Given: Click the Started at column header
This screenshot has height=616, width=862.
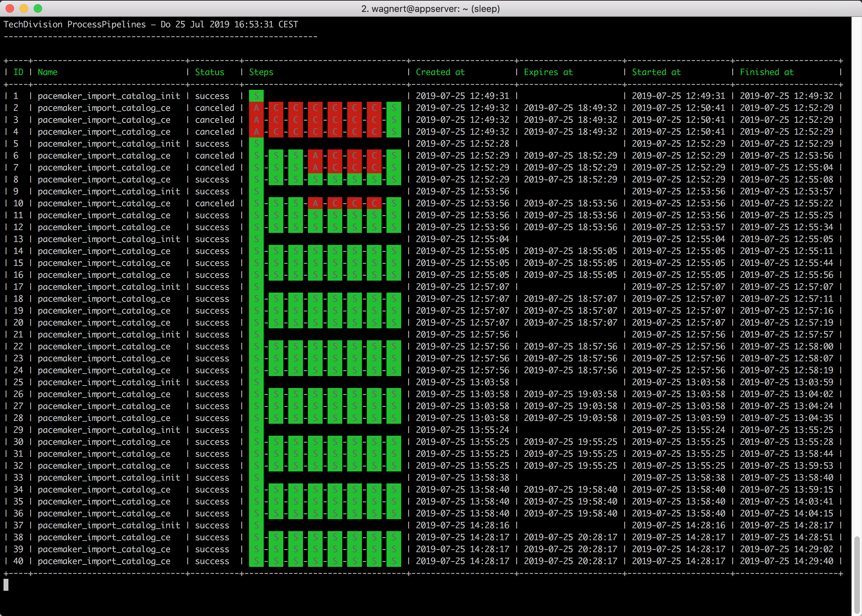Looking at the screenshot, I should point(656,72).
